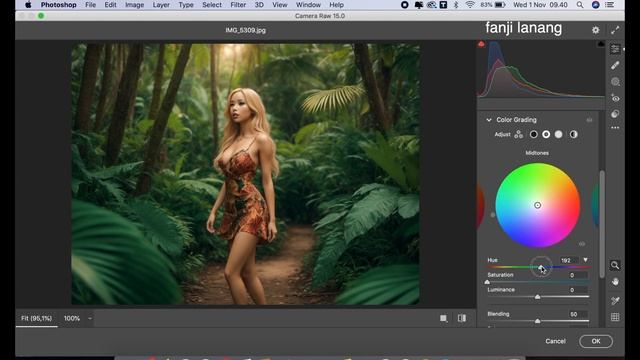
Task: Click the Blending value field 60
Action: tap(578, 314)
